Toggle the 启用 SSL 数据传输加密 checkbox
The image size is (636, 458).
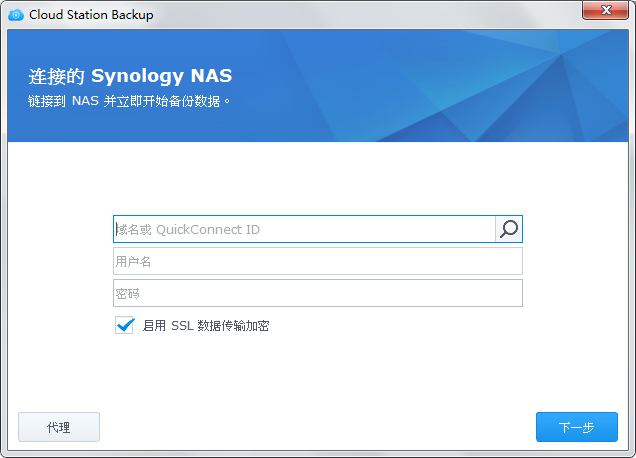click(125, 325)
